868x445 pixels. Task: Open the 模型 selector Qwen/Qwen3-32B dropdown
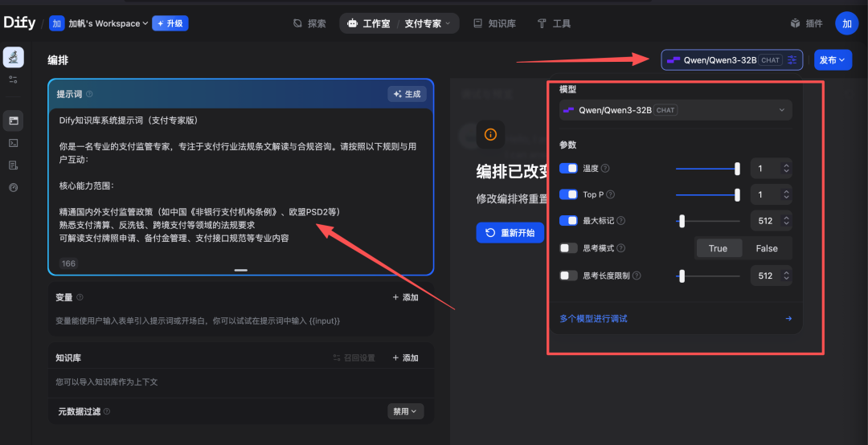pyautogui.click(x=675, y=110)
